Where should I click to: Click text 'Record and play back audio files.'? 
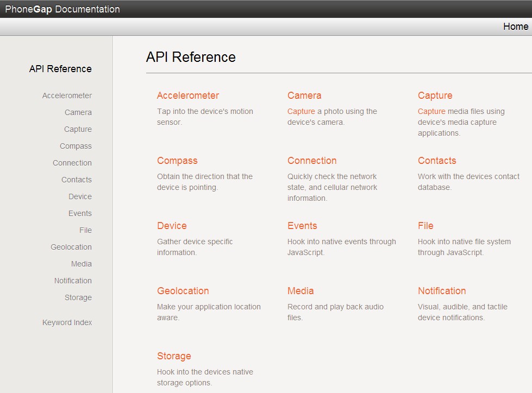335,312
